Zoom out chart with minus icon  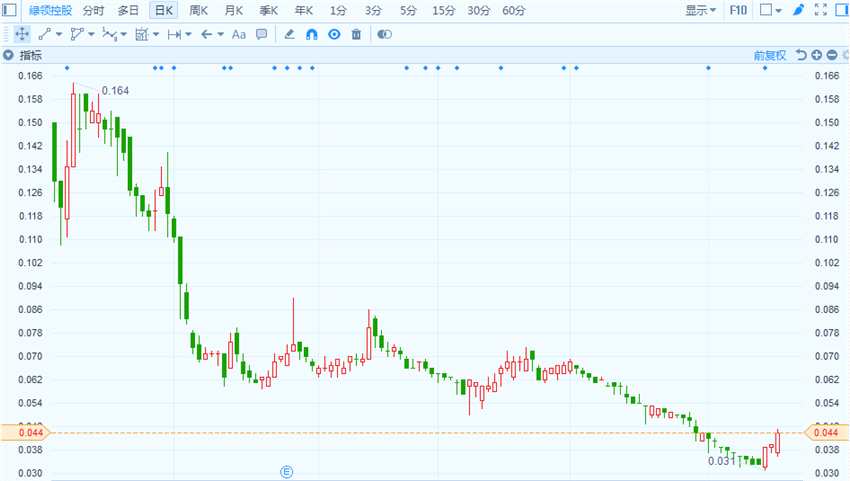(x=832, y=55)
